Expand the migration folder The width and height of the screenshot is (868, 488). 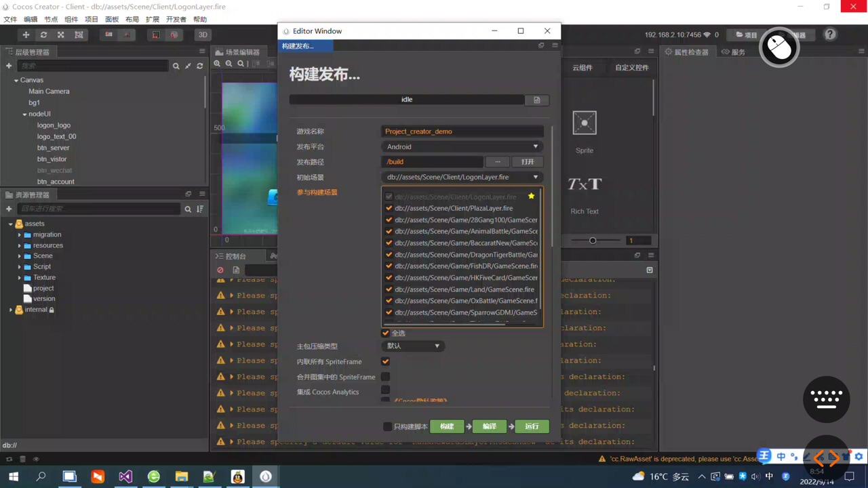pyautogui.click(x=20, y=235)
